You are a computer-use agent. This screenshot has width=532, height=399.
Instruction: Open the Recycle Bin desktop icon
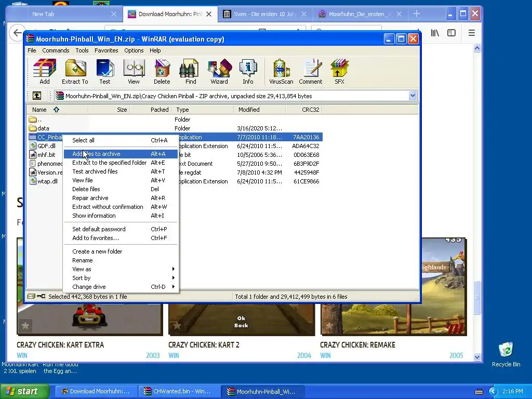(506, 354)
